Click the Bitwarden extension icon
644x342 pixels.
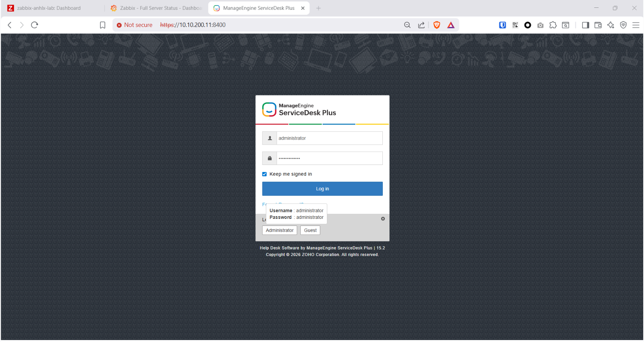tap(502, 25)
